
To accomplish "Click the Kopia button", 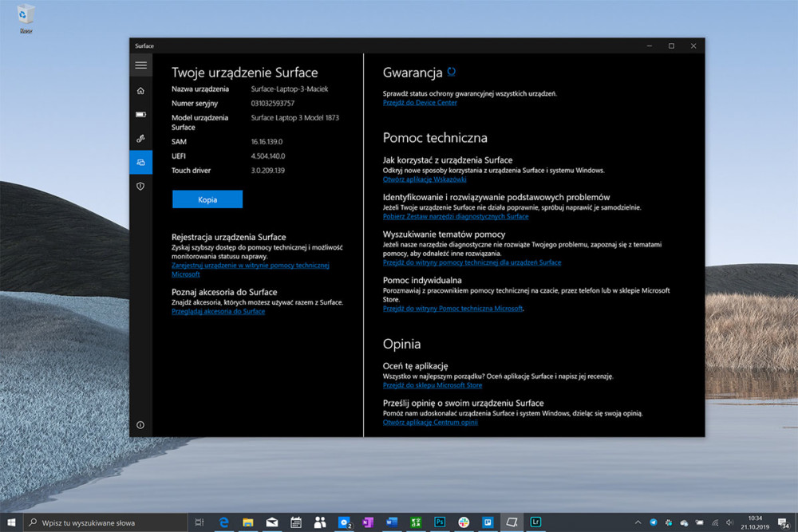I will [207, 199].
